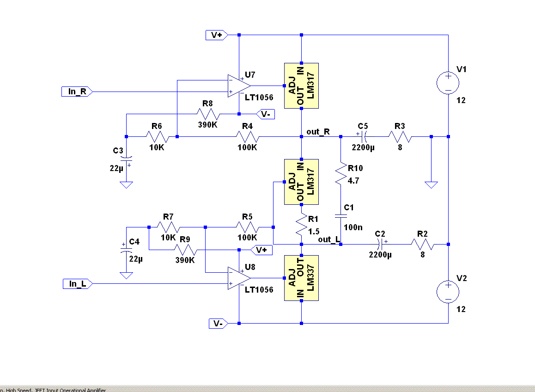
Task: Pick resistor R5 symbol
Action: coord(247,227)
